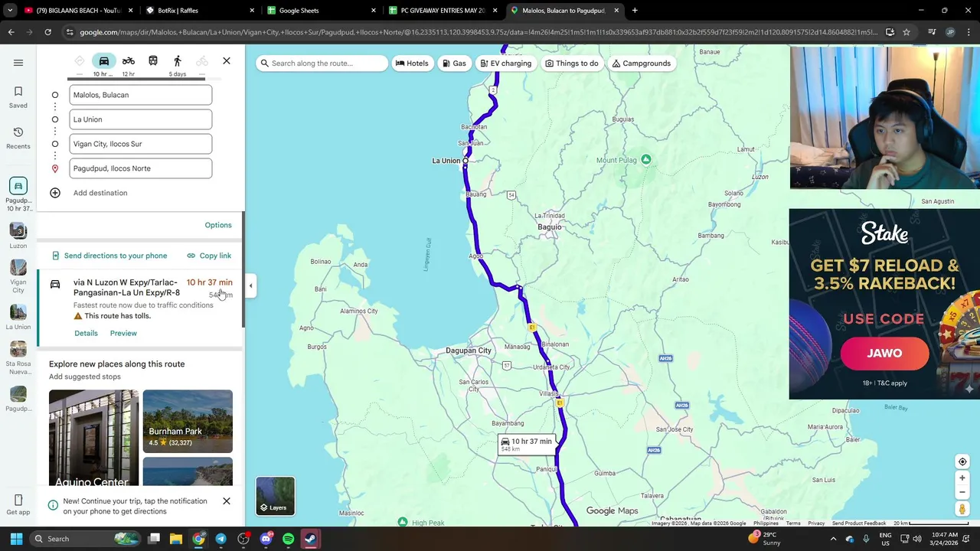The image size is (980, 551).
Task: Close the directions panel
Action: click(x=227, y=60)
